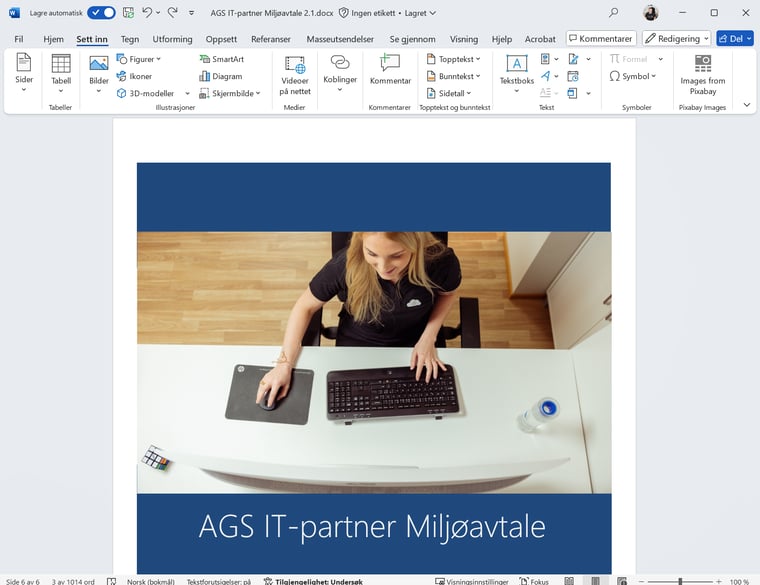Expand the 3D-modeller dropdown arrow
Screen dimensions: 760x585
coord(187,93)
